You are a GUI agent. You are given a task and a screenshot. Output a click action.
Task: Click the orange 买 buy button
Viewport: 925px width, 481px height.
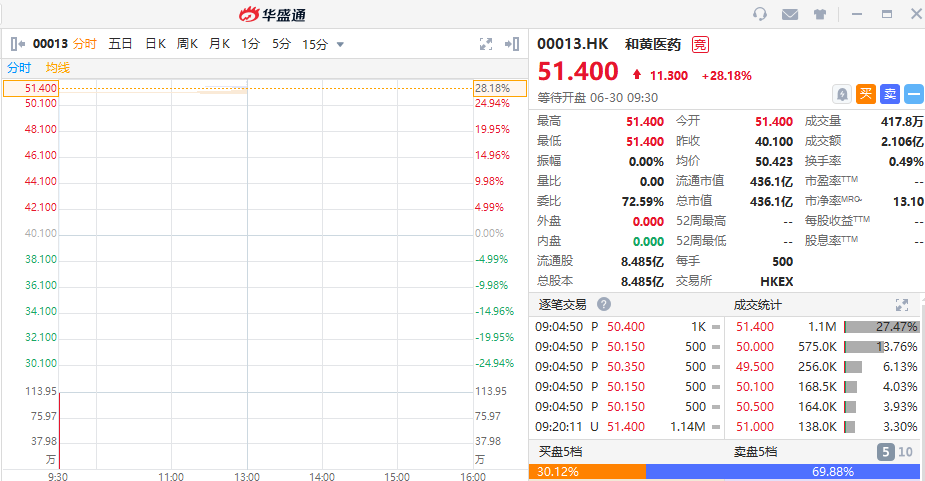pos(865,94)
